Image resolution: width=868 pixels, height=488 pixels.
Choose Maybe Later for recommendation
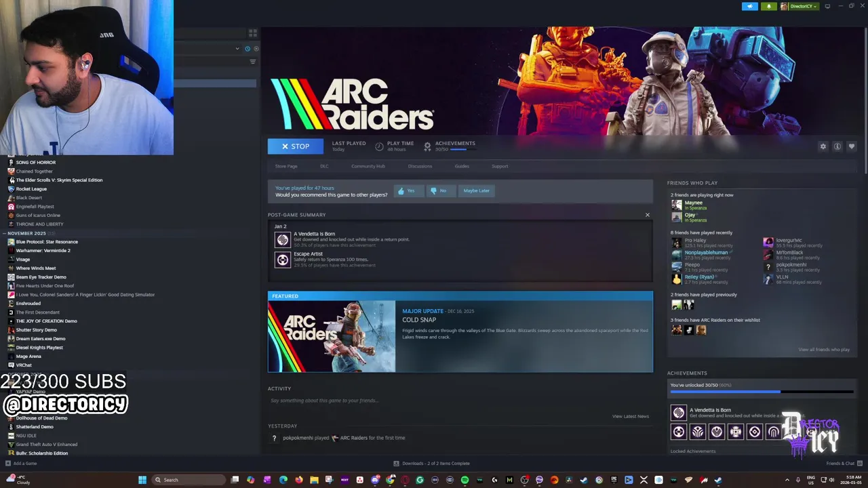(x=476, y=191)
